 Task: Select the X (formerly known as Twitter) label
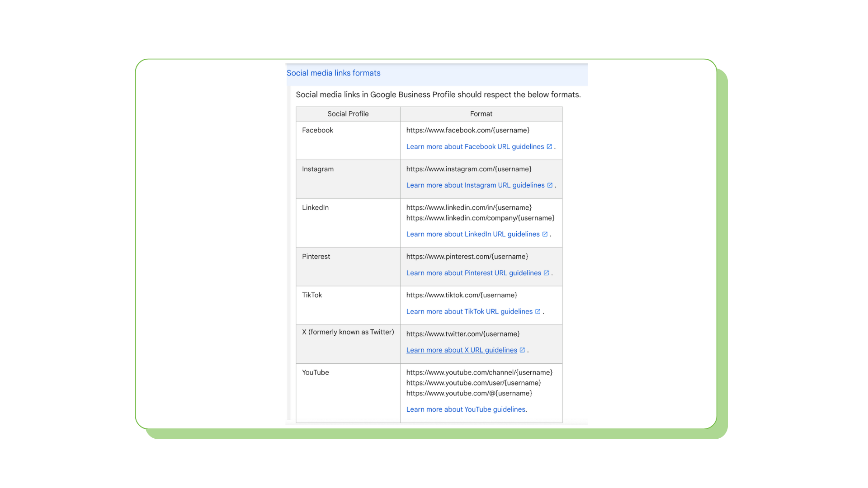tap(348, 332)
